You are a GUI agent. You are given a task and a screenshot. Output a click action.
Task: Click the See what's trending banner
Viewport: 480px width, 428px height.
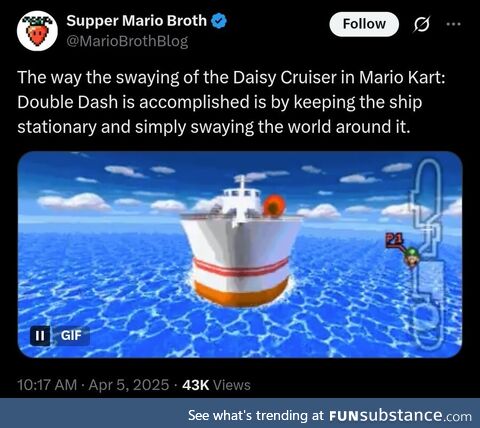[x=240, y=413]
